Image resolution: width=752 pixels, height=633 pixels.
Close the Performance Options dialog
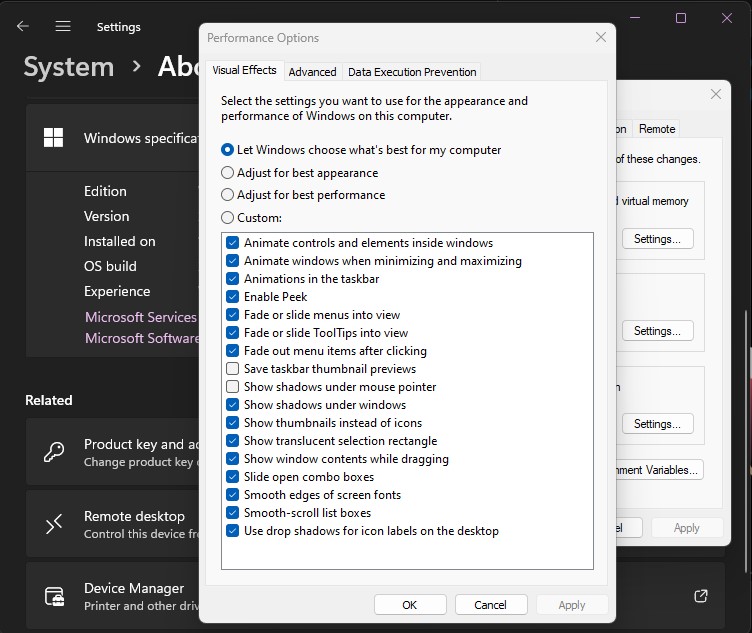point(600,37)
